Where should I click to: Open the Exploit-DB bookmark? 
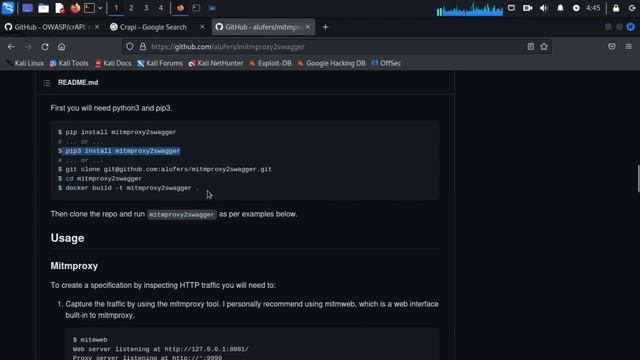(270, 63)
